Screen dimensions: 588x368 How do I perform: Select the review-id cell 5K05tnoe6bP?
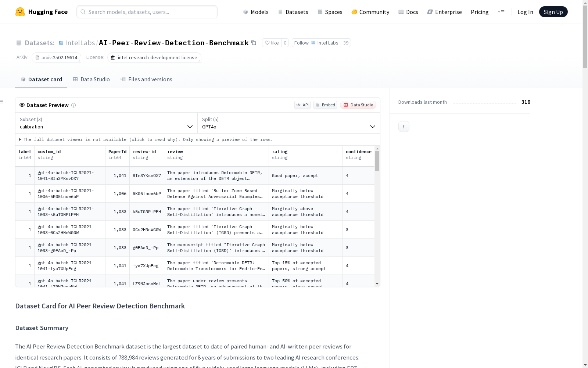tap(147, 194)
